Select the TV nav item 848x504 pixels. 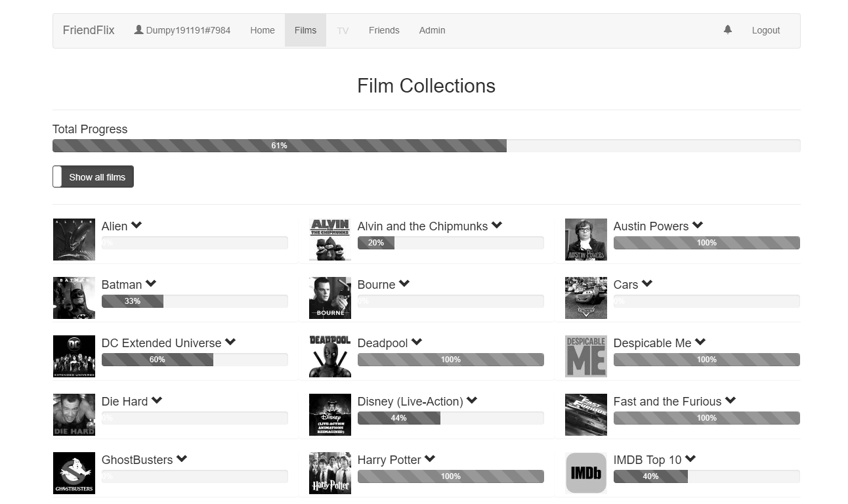coord(343,30)
